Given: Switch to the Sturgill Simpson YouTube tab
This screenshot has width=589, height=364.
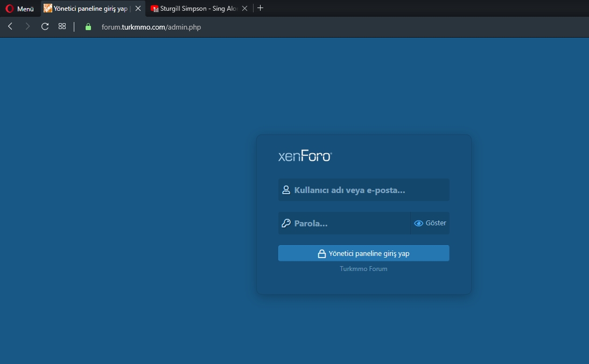Looking at the screenshot, I should click(x=199, y=8).
